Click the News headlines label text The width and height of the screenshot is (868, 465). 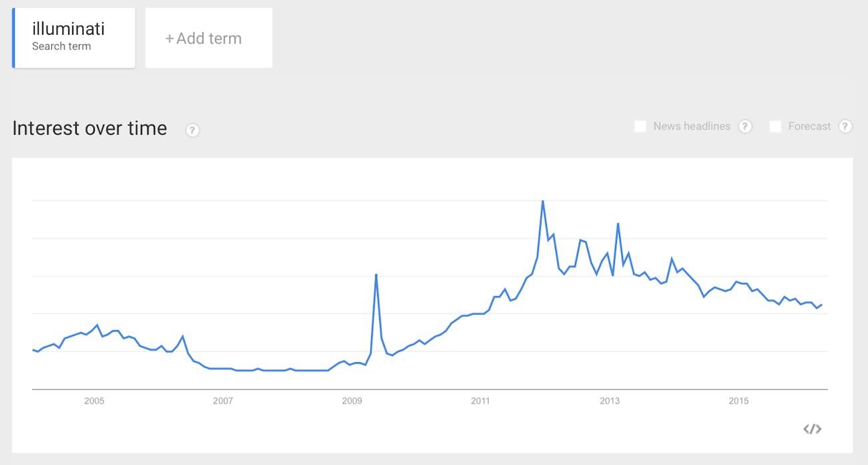coord(692,126)
